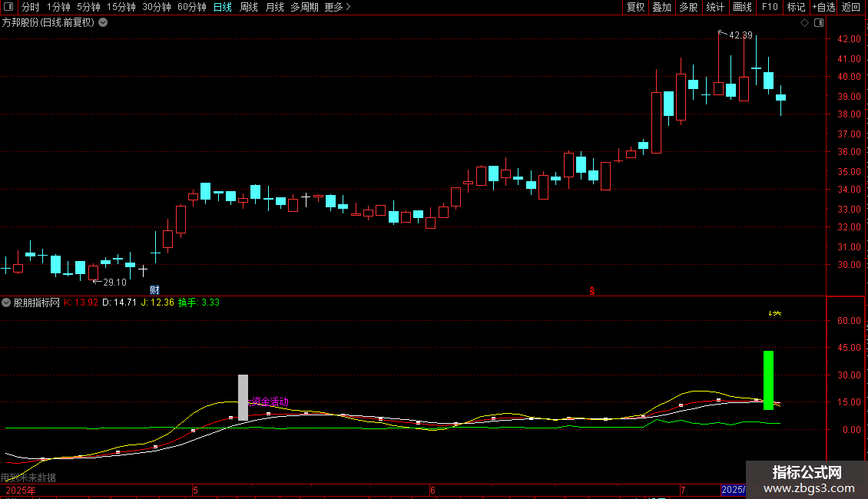
Task: Open the 多周期 multi-period view
Action: coord(304,7)
